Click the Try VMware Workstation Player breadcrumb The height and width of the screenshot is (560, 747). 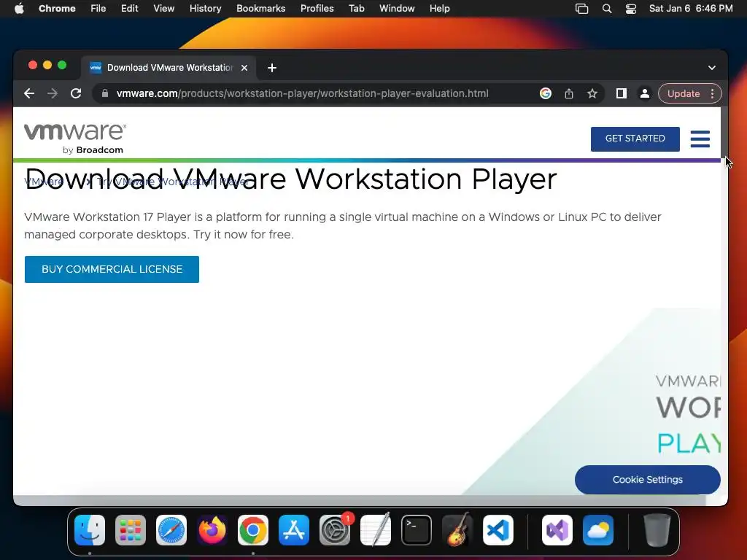point(172,182)
